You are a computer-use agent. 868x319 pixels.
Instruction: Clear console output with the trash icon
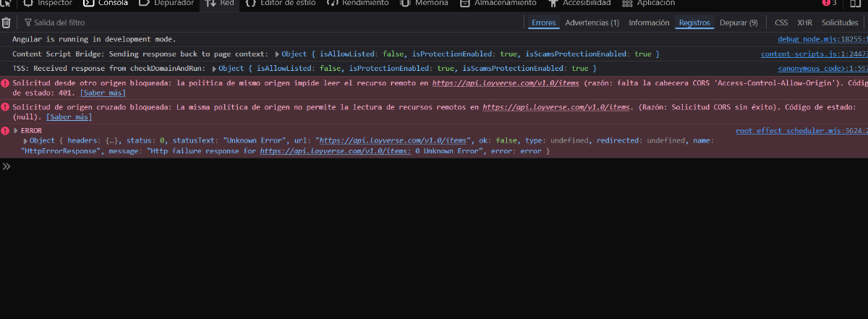(6, 22)
